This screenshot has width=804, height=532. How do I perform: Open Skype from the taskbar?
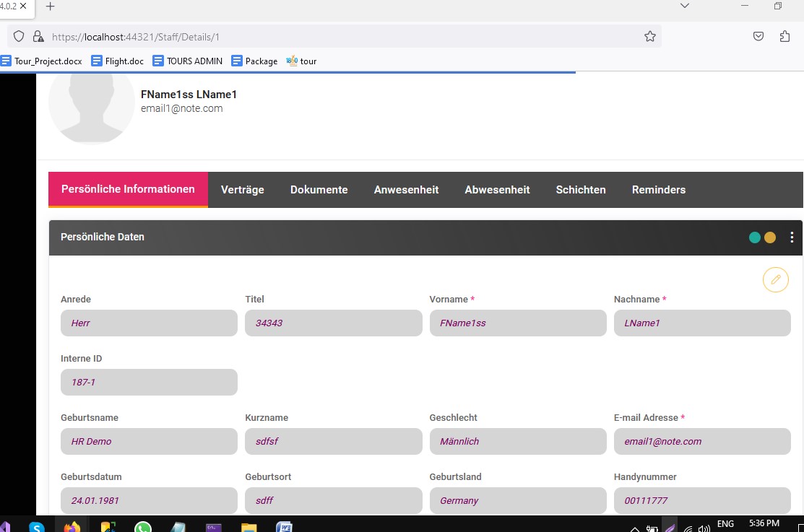37,526
